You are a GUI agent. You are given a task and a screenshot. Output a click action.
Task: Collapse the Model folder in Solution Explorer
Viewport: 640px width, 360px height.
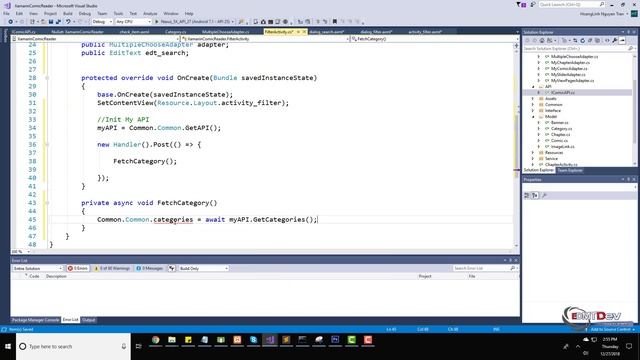[x=533, y=117]
